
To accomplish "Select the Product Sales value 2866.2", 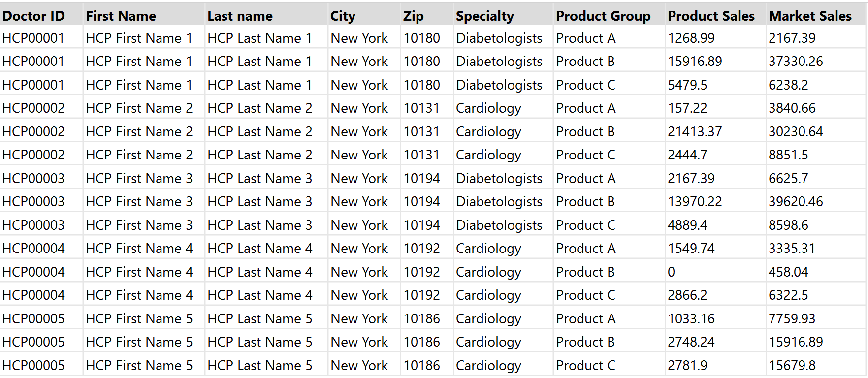I will click(x=687, y=295).
